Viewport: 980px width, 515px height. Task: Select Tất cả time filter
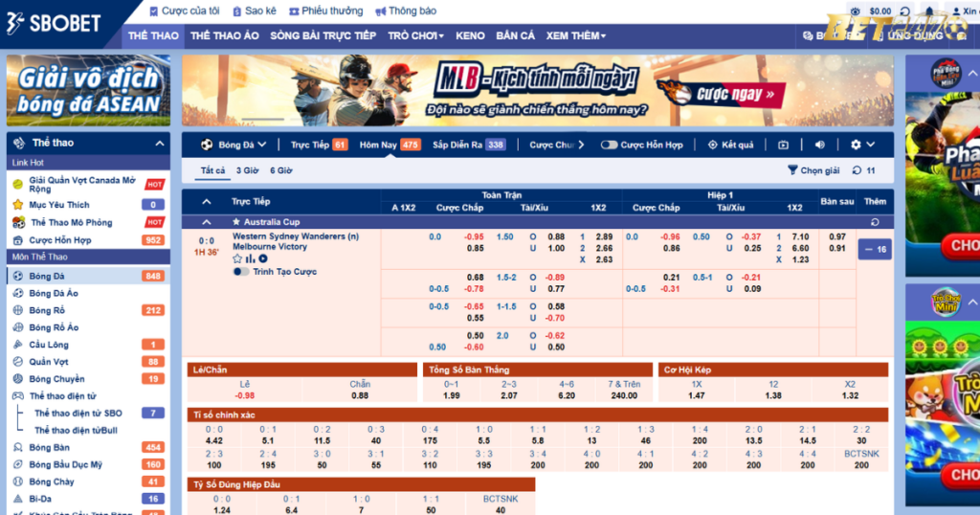tap(212, 170)
